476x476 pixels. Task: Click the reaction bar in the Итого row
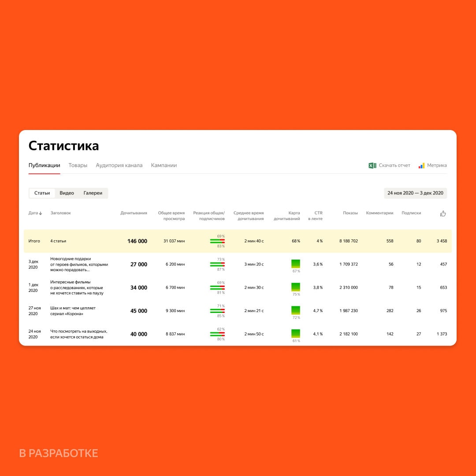point(217,241)
